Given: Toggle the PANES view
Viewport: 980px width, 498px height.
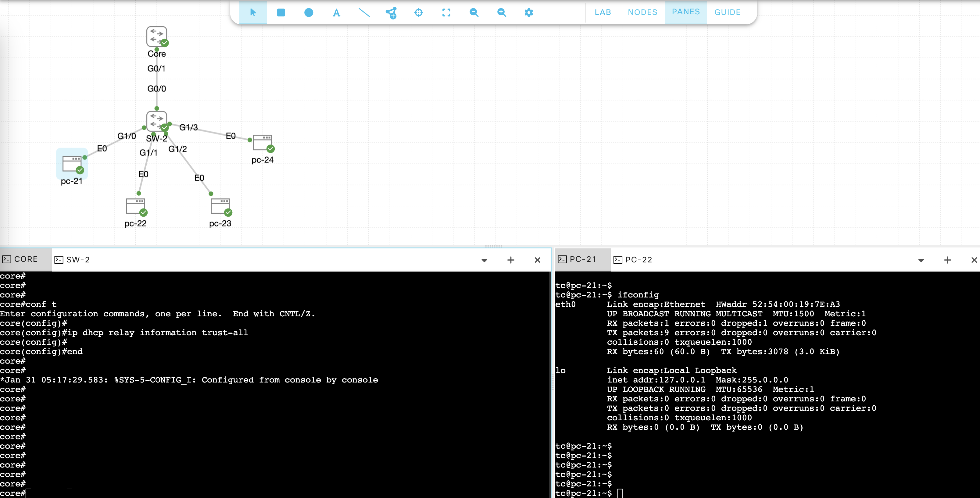Looking at the screenshot, I should (685, 12).
